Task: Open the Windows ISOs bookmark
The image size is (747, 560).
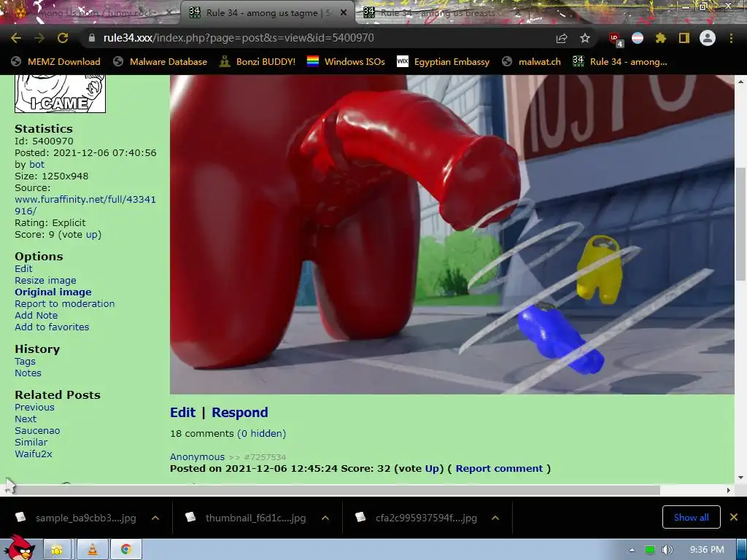Action: [x=346, y=61]
